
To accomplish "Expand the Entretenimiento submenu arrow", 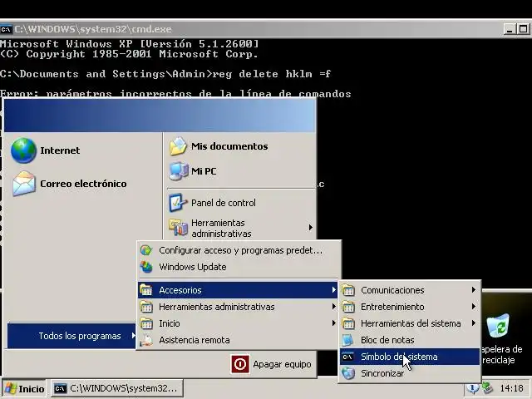I will [x=473, y=307].
